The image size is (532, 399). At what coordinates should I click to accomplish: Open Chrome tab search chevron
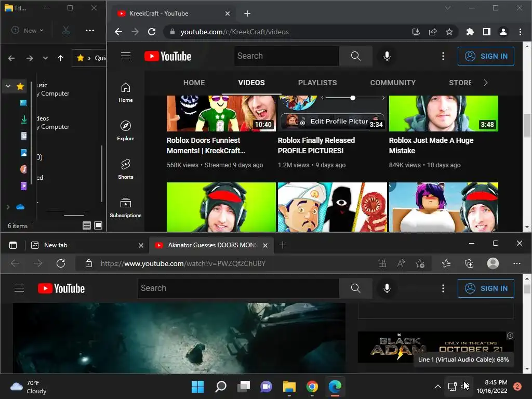pos(448,8)
